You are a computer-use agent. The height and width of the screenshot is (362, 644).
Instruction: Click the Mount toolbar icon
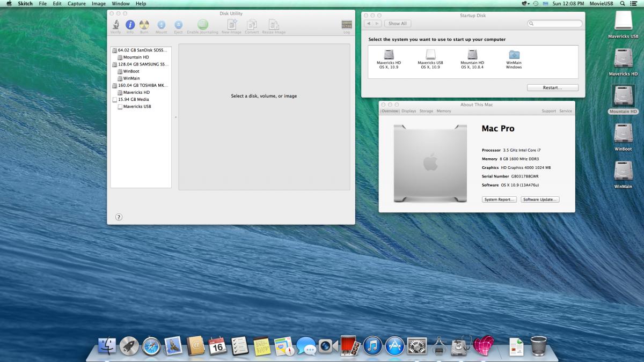pyautogui.click(x=161, y=26)
